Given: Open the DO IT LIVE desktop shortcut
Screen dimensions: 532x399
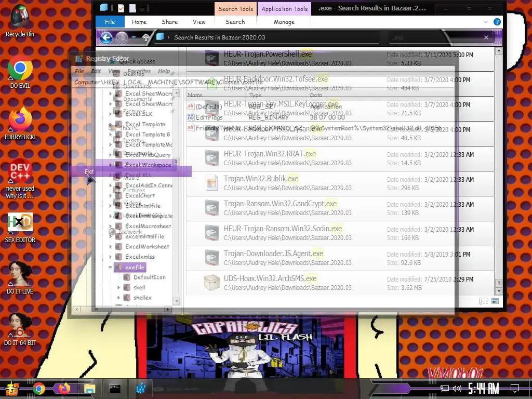Looking at the screenshot, I should 20,278.
